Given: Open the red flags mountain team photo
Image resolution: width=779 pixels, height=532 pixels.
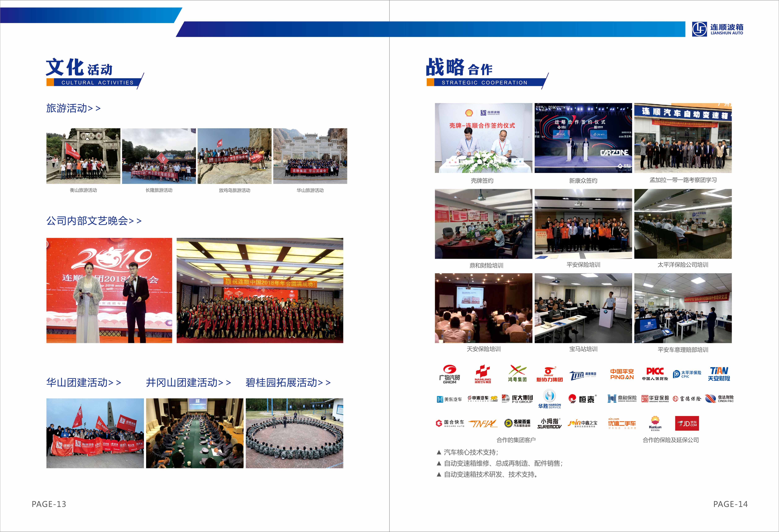Looking at the screenshot, I should point(95,433).
